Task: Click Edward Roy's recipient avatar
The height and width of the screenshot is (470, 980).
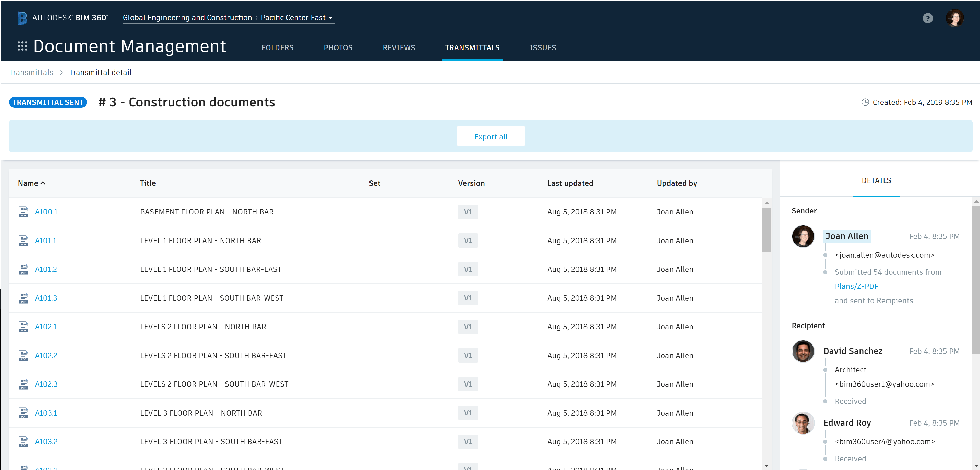Action: pos(803,423)
